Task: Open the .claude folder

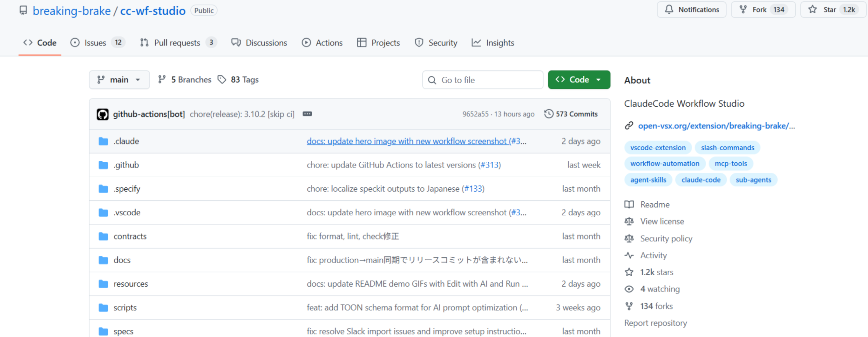Action: click(126, 141)
